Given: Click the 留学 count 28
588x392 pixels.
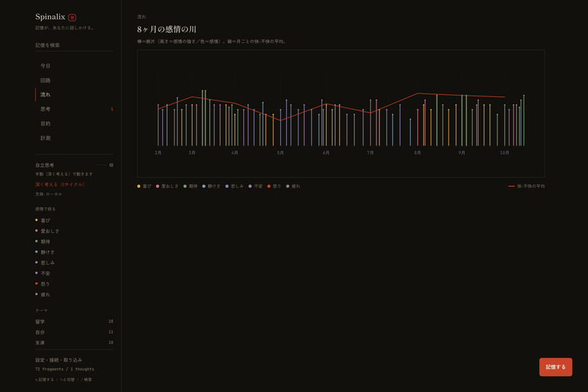Looking at the screenshot, I should pyautogui.click(x=111, y=321).
